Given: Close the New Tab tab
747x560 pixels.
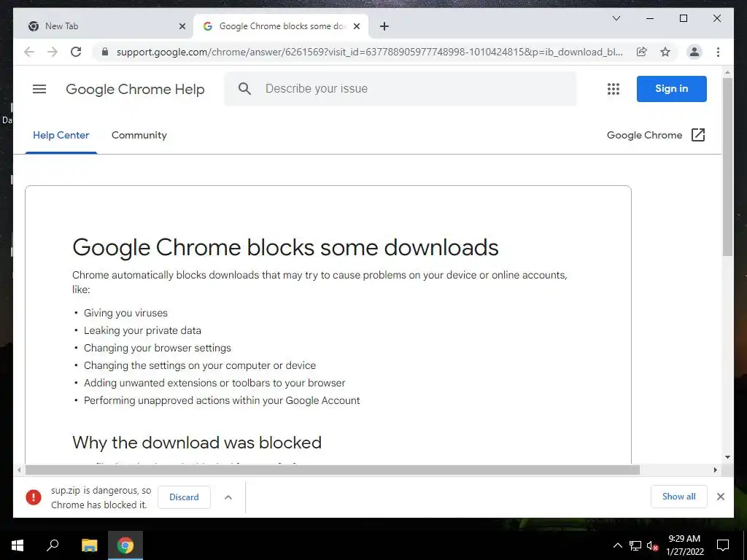Looking at the screenshot, I should 182,27.
